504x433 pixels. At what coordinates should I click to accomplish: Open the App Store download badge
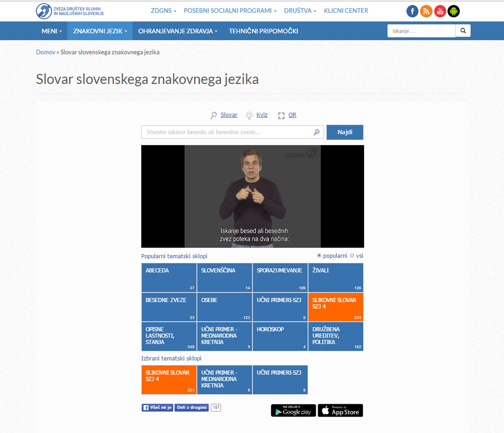pyautogui.click(x=340, y=411)
